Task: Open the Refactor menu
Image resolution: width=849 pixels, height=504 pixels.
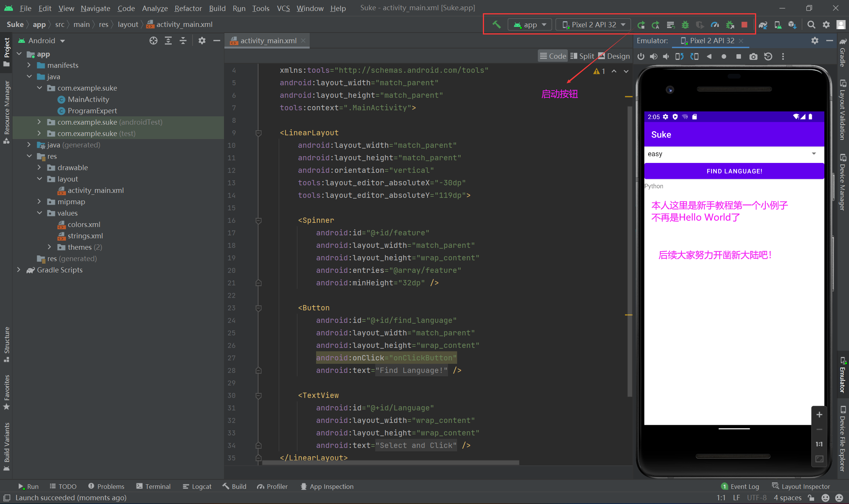Action: [x=188, y=8]
